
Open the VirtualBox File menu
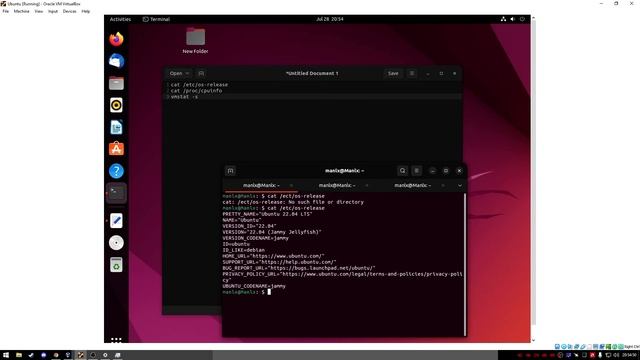coord(6,11)
